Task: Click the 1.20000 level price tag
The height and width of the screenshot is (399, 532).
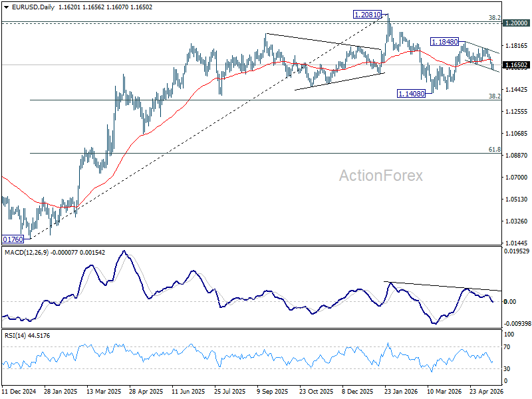Action: 516,23
